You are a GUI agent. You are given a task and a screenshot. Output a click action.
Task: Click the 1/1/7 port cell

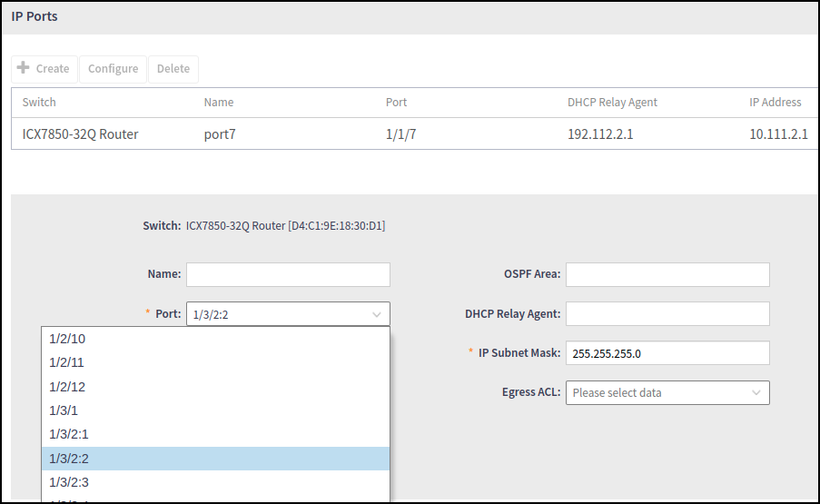[x=401, y=134]
